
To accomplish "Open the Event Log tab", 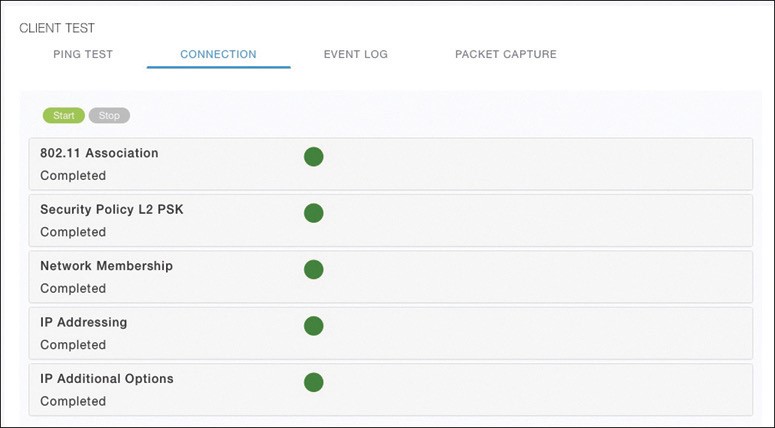I will 356,54.
